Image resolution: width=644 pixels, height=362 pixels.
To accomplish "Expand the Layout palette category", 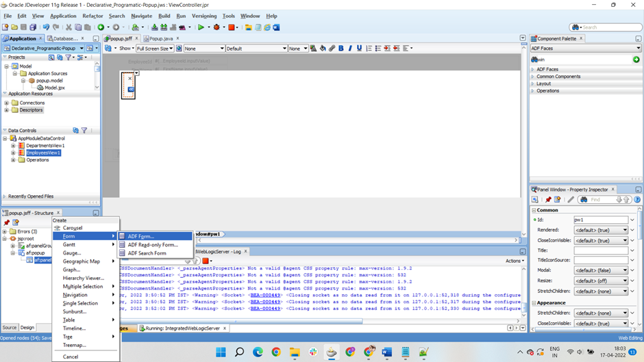I will (533, 83).
